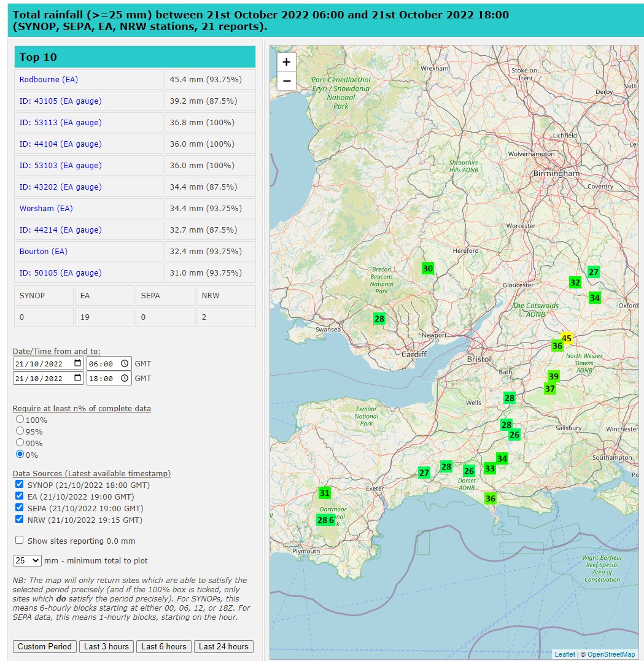This screenshot has height=661, width=644.
Task: Click the 30 marker near Hereford
Action: pos(428,268)
